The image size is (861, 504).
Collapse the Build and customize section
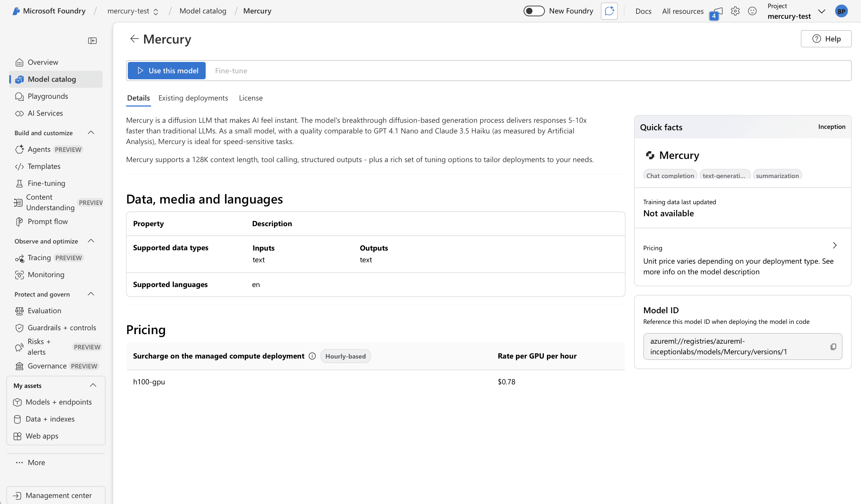[x=91, y=133]
